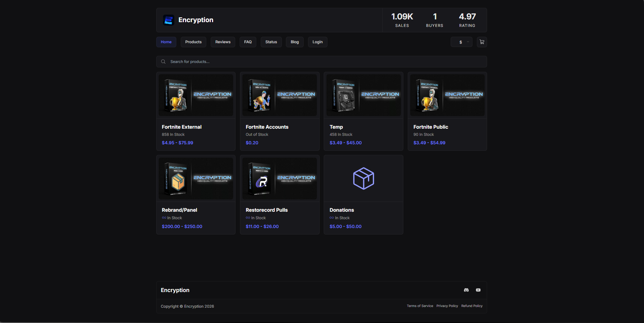The height and width of the screenshot is (323, 644).
Task: Click the Encryption store name in header
Action: (196, 20)
